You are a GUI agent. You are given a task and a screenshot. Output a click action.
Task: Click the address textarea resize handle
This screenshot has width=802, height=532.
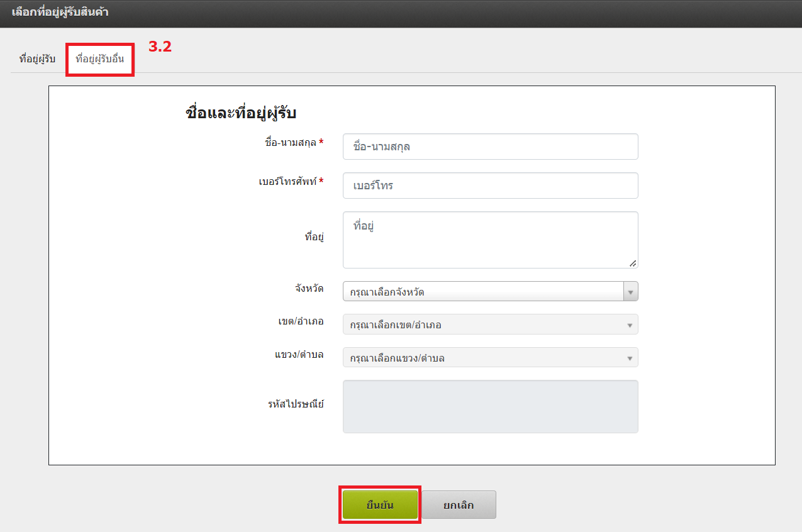point(632,263)
